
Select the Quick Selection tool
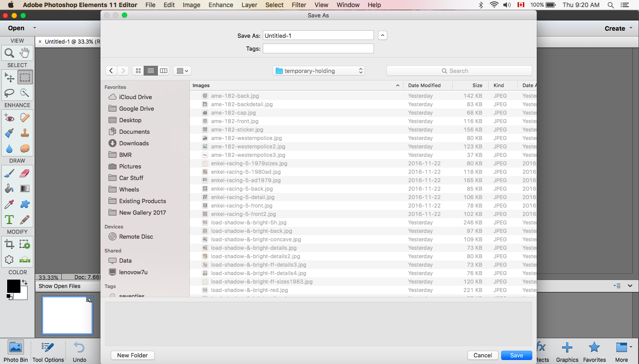click(x=25, y=92)
